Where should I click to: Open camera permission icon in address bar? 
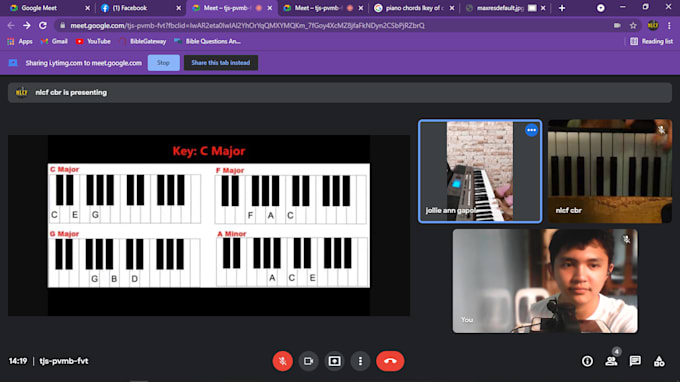[x=617, y=26]
